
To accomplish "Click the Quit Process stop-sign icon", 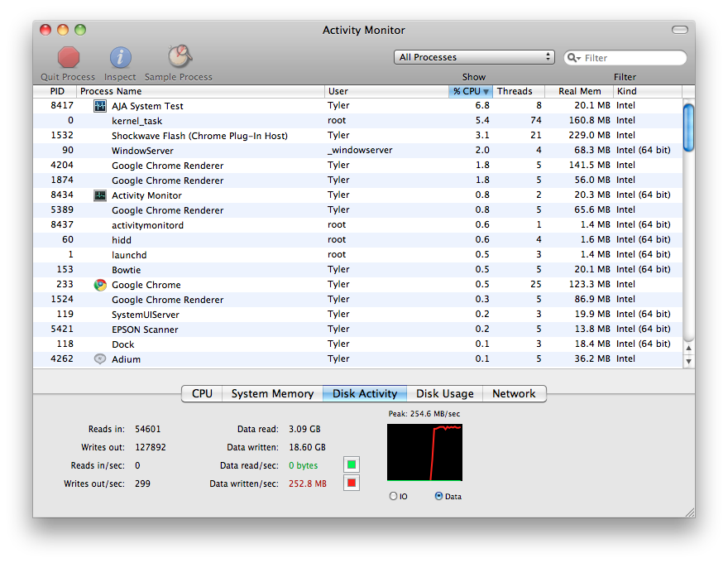I will 68,58.
